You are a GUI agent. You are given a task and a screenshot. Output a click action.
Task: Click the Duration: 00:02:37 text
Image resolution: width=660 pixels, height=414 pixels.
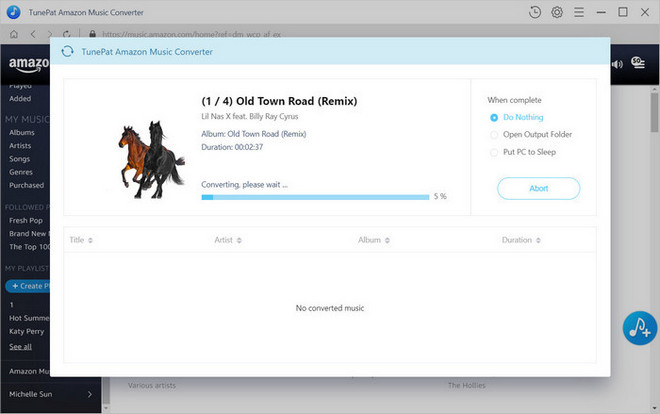pyautogui.click(x=232, y=147)
